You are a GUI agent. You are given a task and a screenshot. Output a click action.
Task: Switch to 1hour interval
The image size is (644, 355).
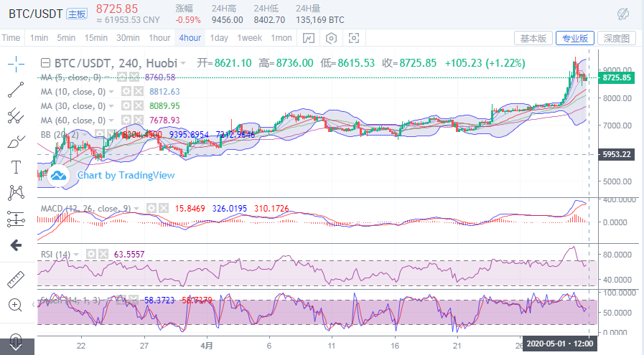point(160,38)
